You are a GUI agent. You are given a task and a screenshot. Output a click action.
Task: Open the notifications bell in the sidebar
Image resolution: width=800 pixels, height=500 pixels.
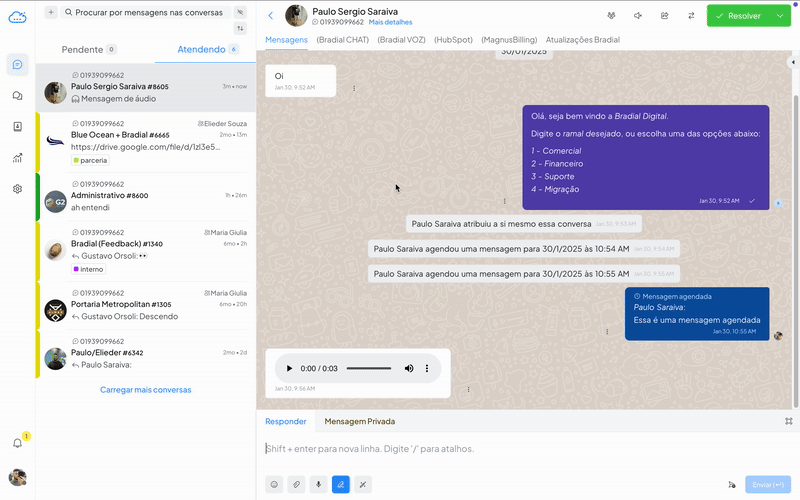18,443
